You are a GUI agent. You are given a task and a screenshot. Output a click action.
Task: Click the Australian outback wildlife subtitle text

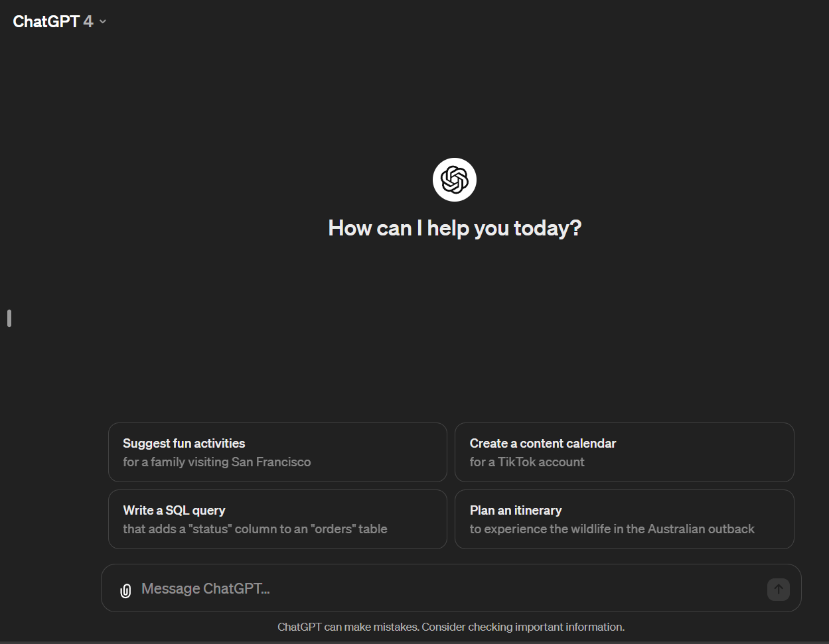coord(612,529)
